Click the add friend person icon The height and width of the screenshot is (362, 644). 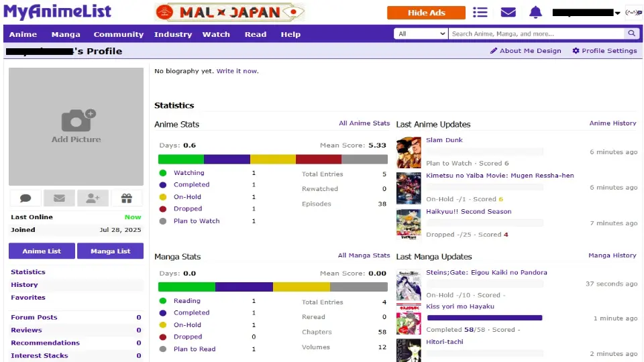tap(93, 198)
